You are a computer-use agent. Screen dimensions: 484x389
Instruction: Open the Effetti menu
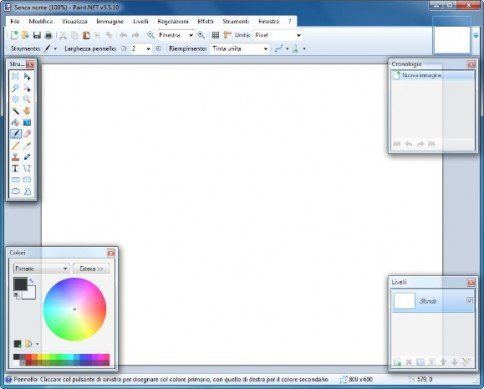coord(205,21)
